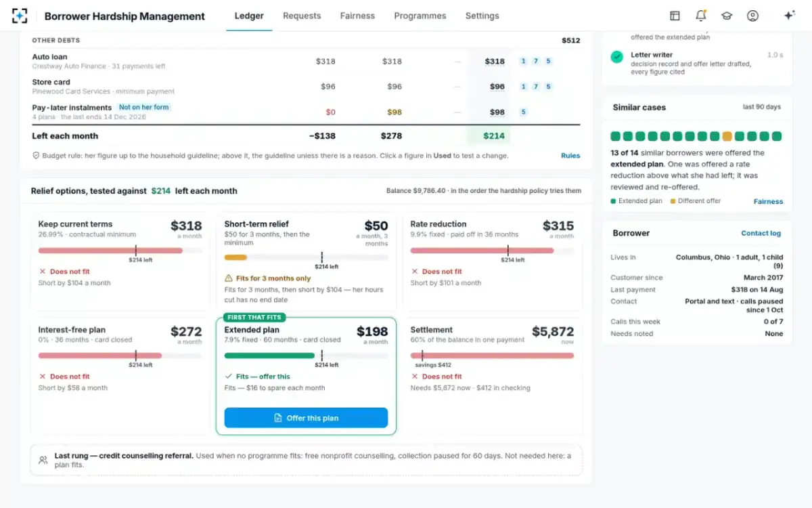Click the 0 of 7 calls this week

click(773, 322)
